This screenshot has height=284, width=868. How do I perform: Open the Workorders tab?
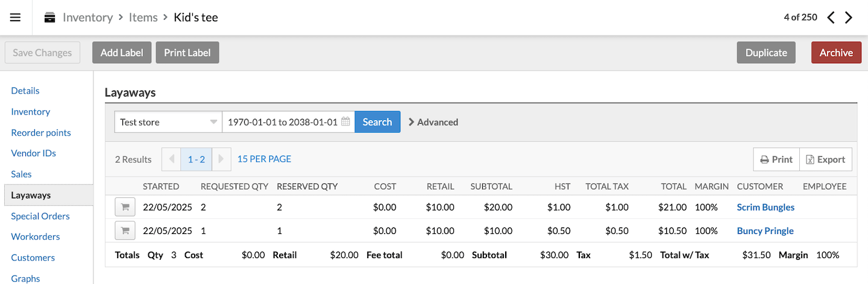(36, 236)
